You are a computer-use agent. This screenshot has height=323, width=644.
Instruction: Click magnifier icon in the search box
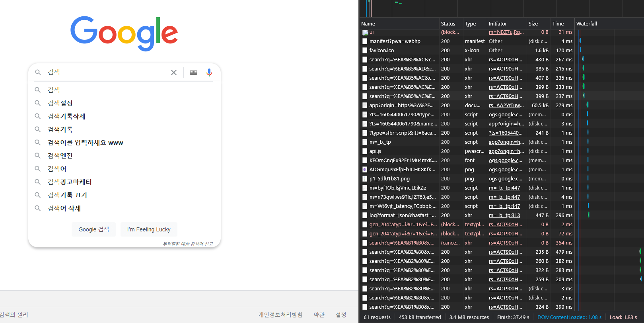pyautogui.click(x=38, y=72)
